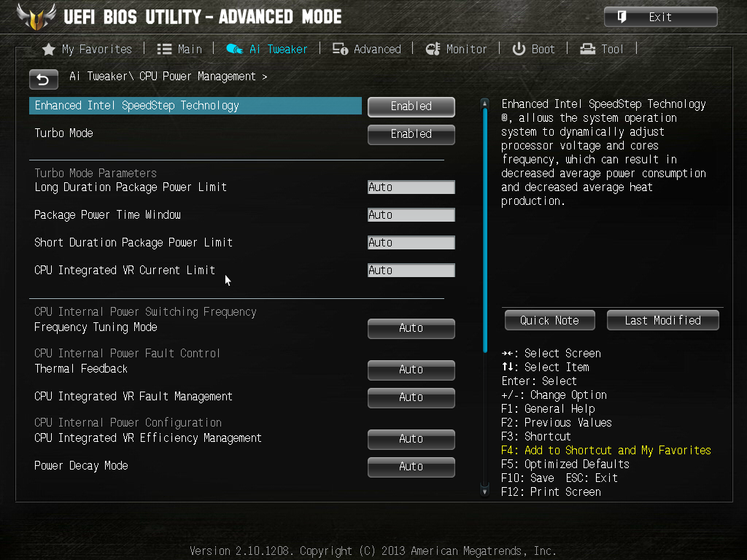This screenshot has height=560, width=747.
Task: Toggle Enhanced Intel SpeedStep Enabled button
Action: point(411,106)
